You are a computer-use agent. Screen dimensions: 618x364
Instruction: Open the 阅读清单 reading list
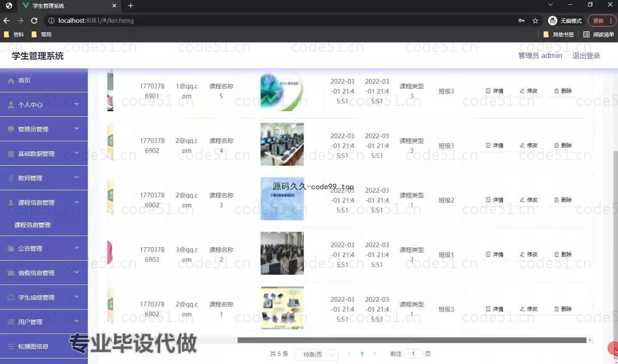pyautogui.click(x=599, y=34)
